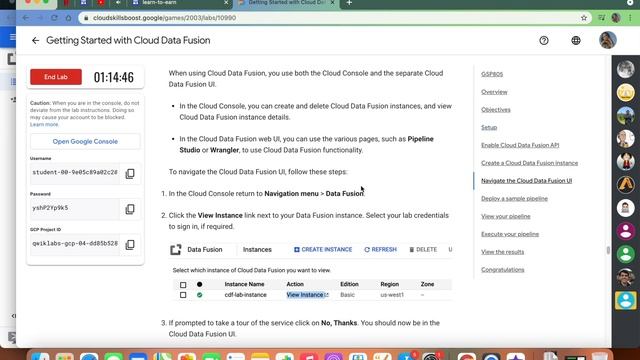The height and width of the screenshot is (360, 640).
Task: Jump to GSP605 in the outline
Action: click(x=492, y=74)
